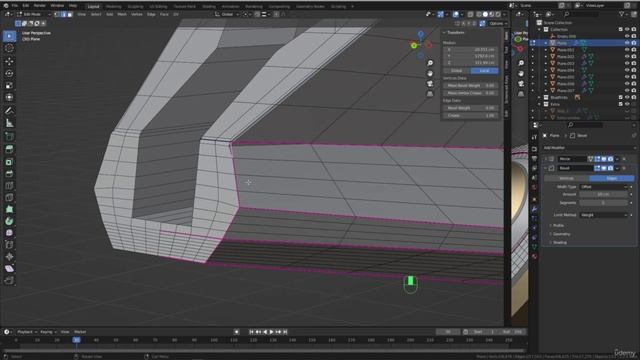Enable edge select mode
Image resolution: width=640 pixels, height=360 pixels.
pos(63,14)
